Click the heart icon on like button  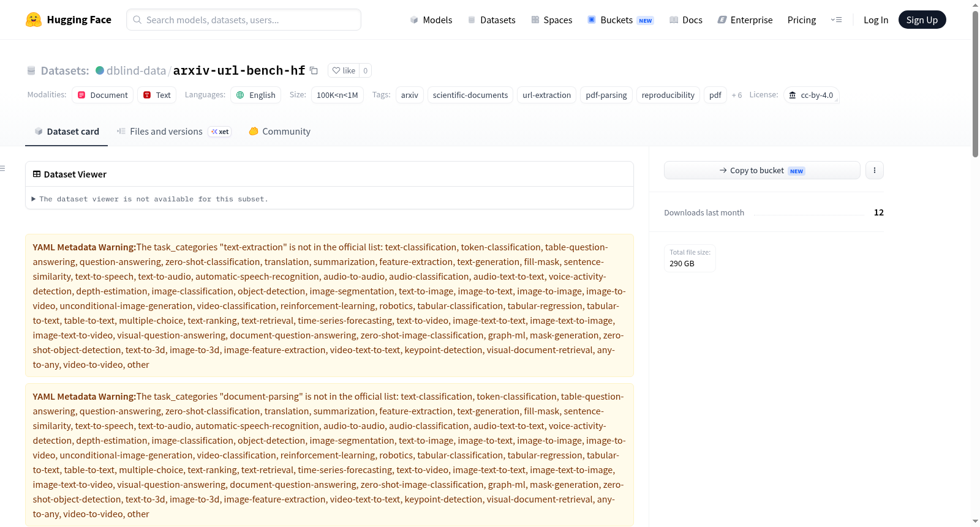point(336,70)
